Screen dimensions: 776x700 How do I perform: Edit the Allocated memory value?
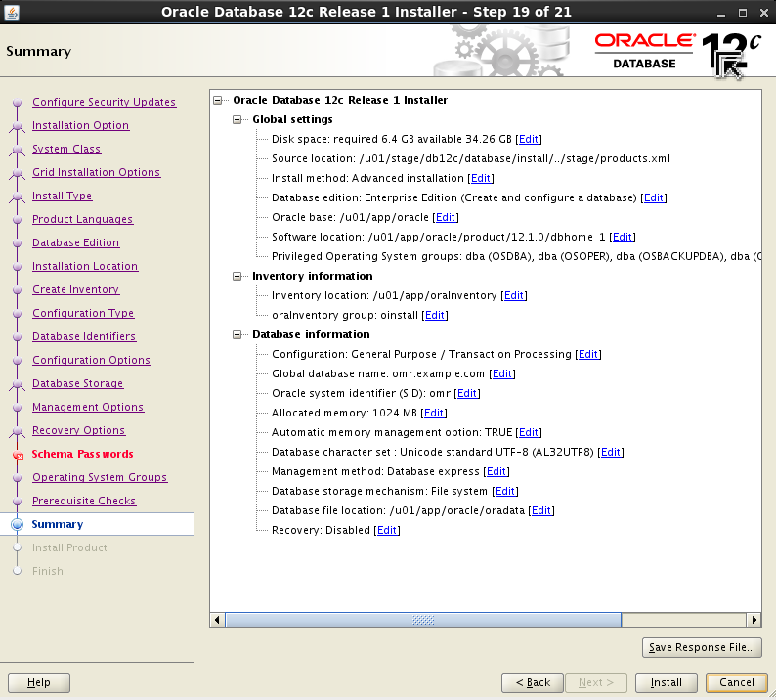coord(434,413)
